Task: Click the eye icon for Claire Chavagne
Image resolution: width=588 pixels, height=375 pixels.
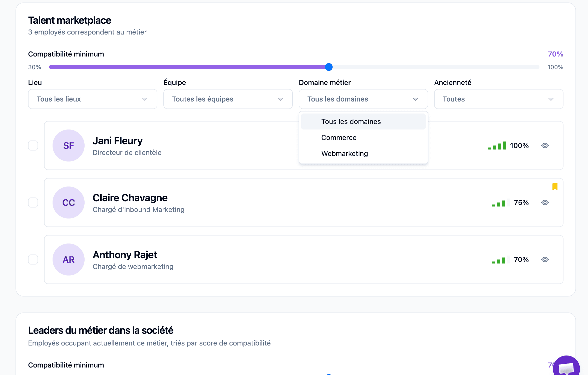Action: pyautogui.click(x=545, y=202)
